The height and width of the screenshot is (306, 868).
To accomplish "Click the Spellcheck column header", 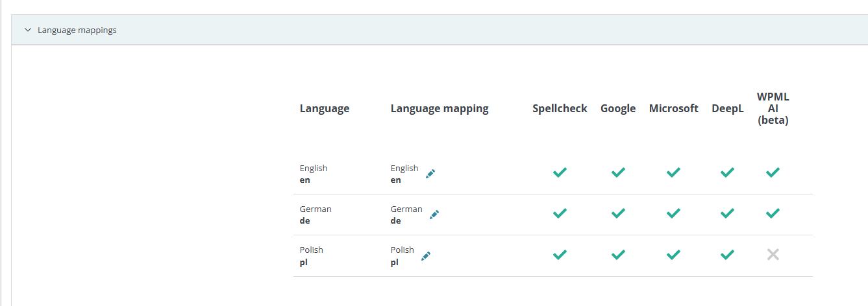I will pyautogui.click(x=559, y=108).
